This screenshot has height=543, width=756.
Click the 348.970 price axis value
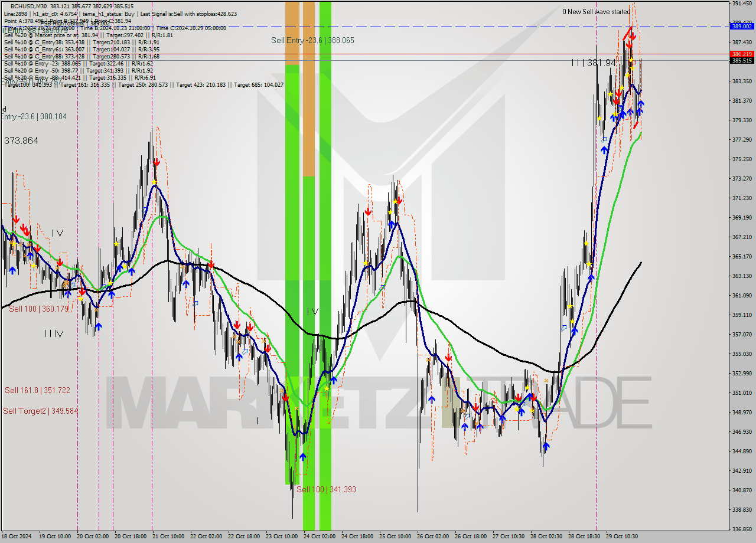click(742, 412)
